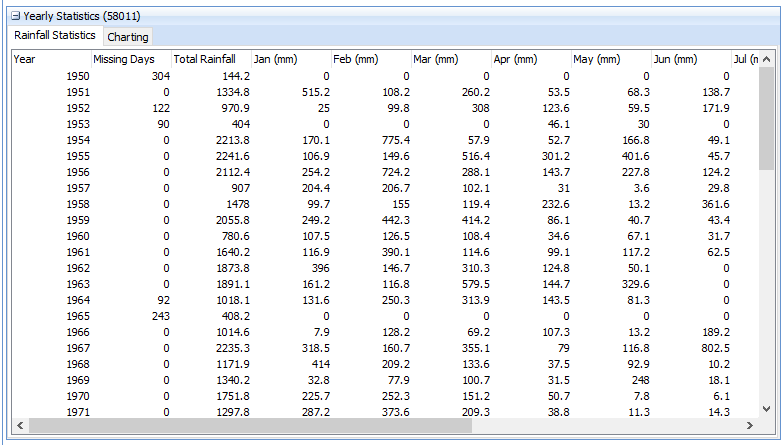The height and width of the screenshot is (445, 781).
Task: Click the horizontal scrollbar right arrow
Action: coord(750,426)
